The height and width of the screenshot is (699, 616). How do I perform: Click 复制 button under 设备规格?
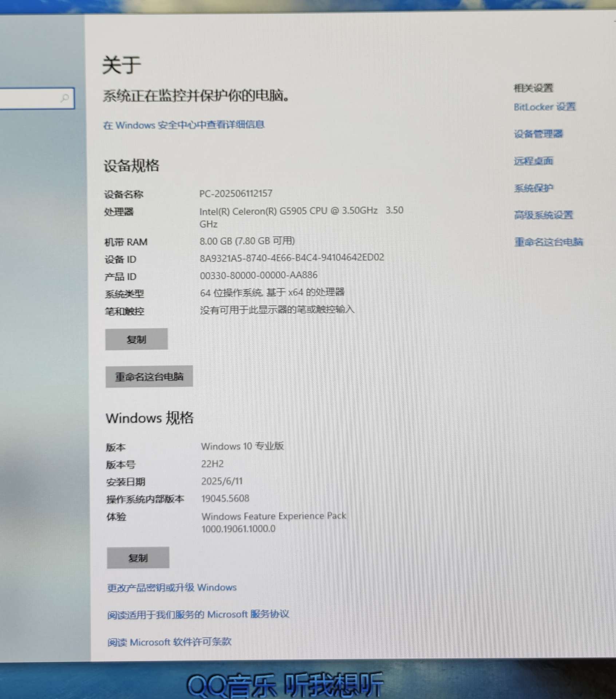point(137,339)
